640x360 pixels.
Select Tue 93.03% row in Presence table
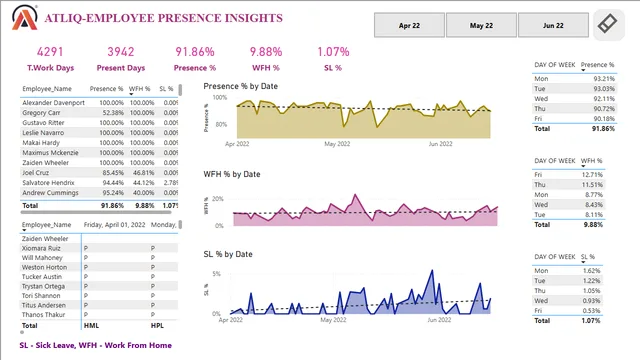tap(574, 89)
